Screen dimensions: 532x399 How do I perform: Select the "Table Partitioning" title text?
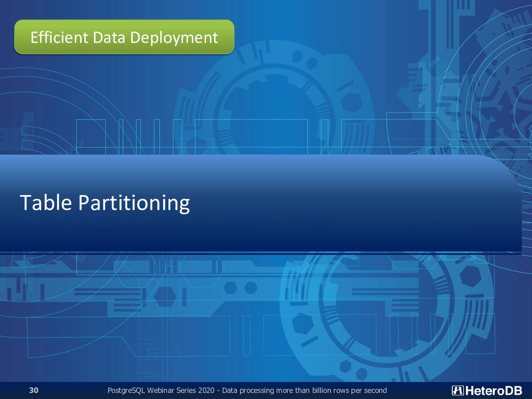tap(105, 203)
